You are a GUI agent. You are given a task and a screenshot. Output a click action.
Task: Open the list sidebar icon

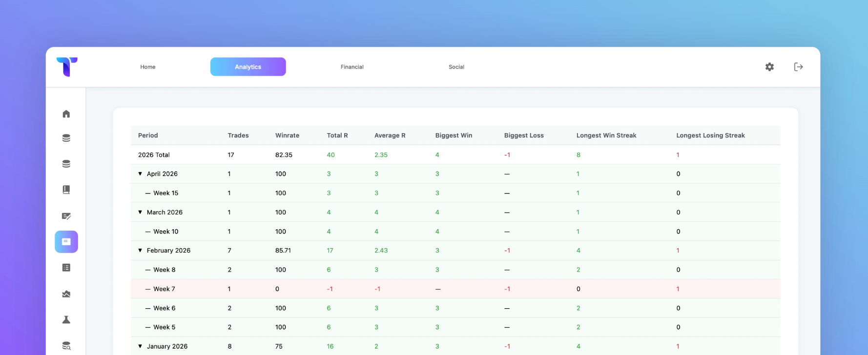(x=66, y=268)
